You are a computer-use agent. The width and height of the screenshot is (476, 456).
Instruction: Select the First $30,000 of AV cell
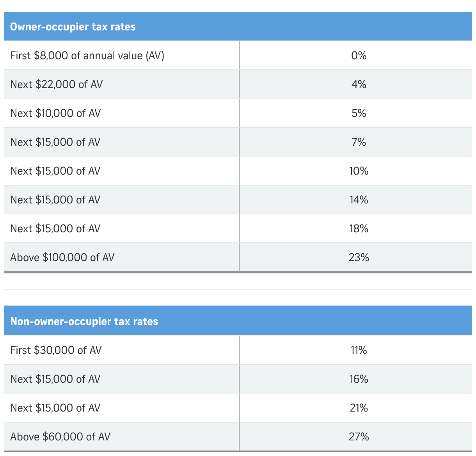tap(56, 350)
